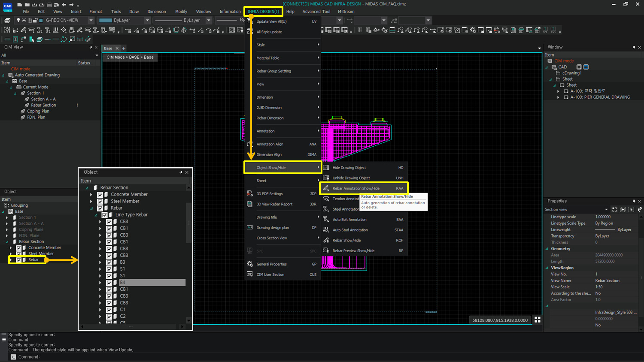
Task: Open the G-REGION-VIEW layer dropdown
Action: pos(92,20)
